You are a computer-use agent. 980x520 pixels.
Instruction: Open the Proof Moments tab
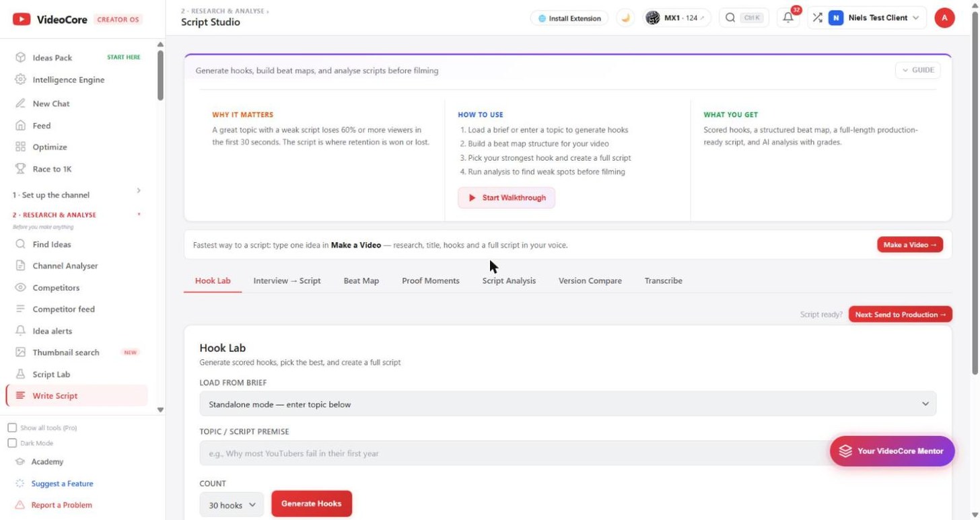pos(431,281)
